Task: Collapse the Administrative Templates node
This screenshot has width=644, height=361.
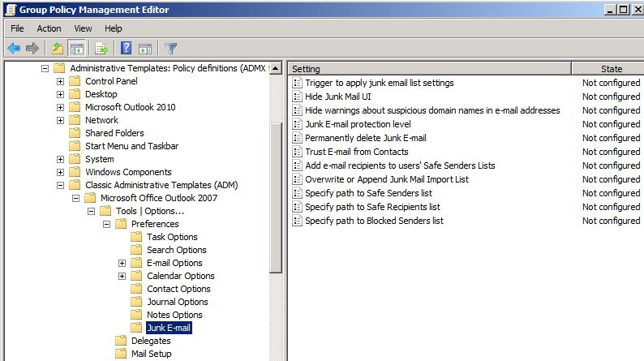Action: (45, 68)
